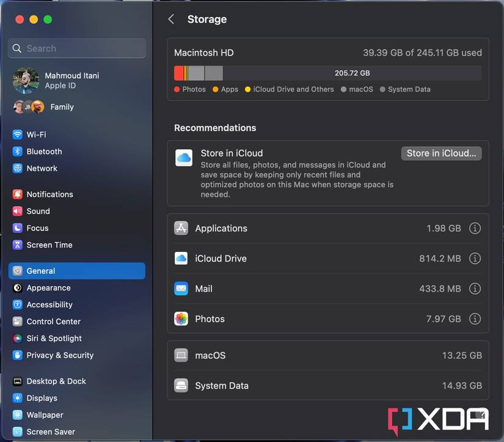
Task: Click the Apps legend label
Action: pos(230,89)
